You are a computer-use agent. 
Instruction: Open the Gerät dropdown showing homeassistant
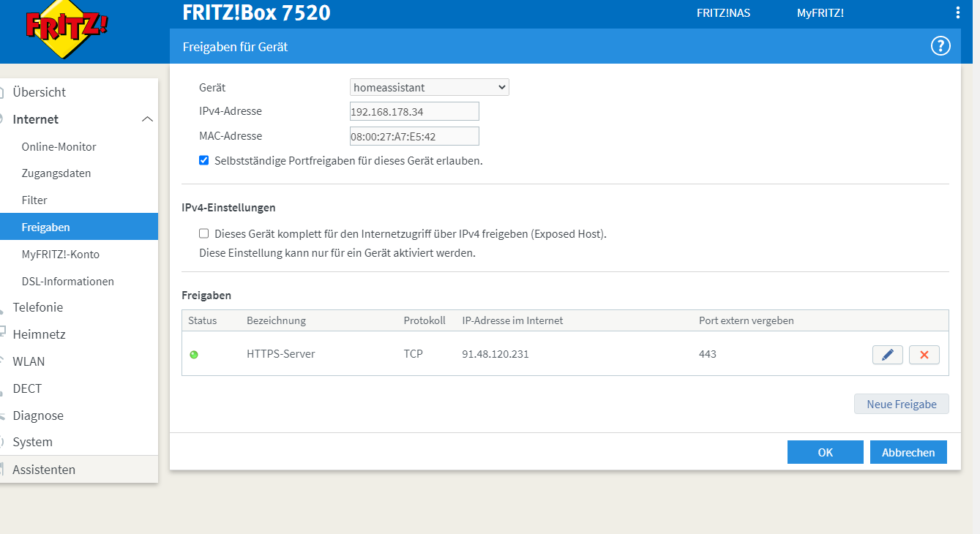(x=430, y=87)
